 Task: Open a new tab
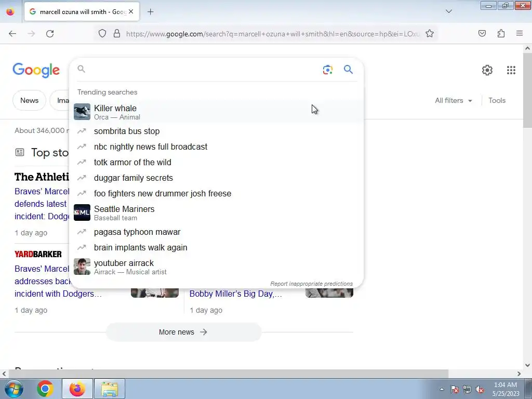click(150, 12)
